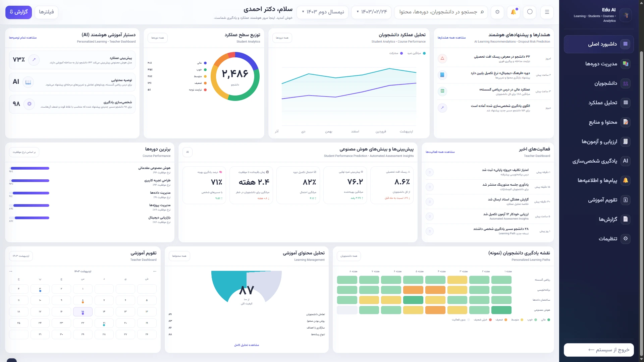Click the مشاهده تحلیل کامل link

pos(247,345)
